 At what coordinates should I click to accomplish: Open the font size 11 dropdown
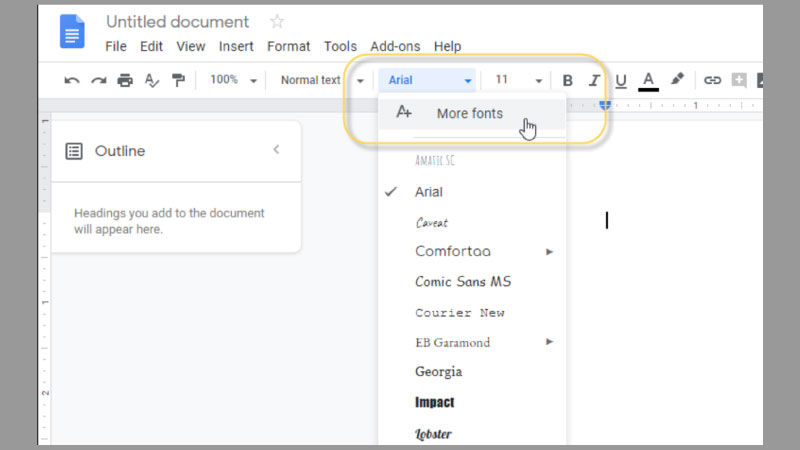click(x=519, y=80)
